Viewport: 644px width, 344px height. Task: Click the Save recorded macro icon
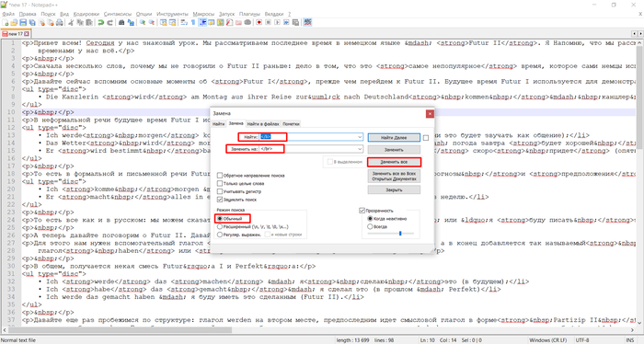click(295, 23)
